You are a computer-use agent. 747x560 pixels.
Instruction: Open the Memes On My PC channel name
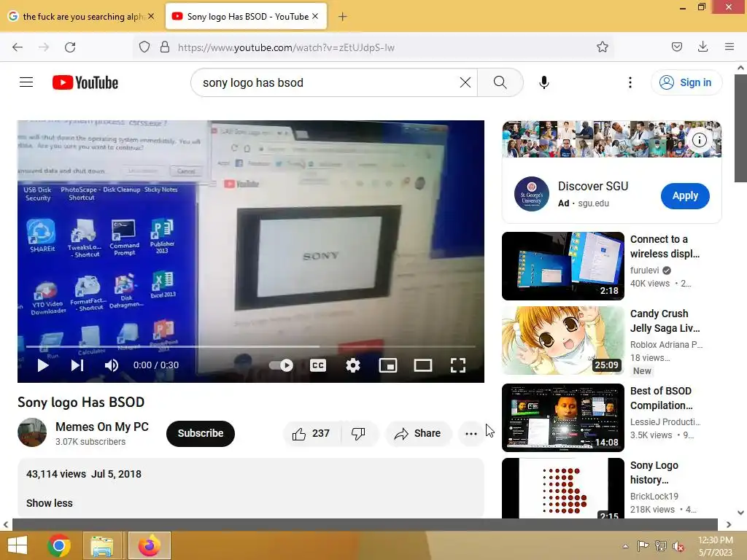(x=102, y=427)
